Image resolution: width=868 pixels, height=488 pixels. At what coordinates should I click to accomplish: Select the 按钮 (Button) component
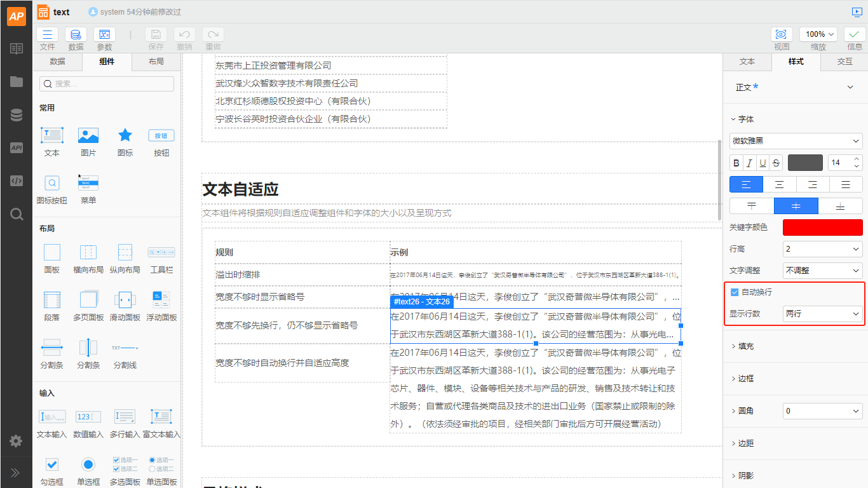click(161, 135)
